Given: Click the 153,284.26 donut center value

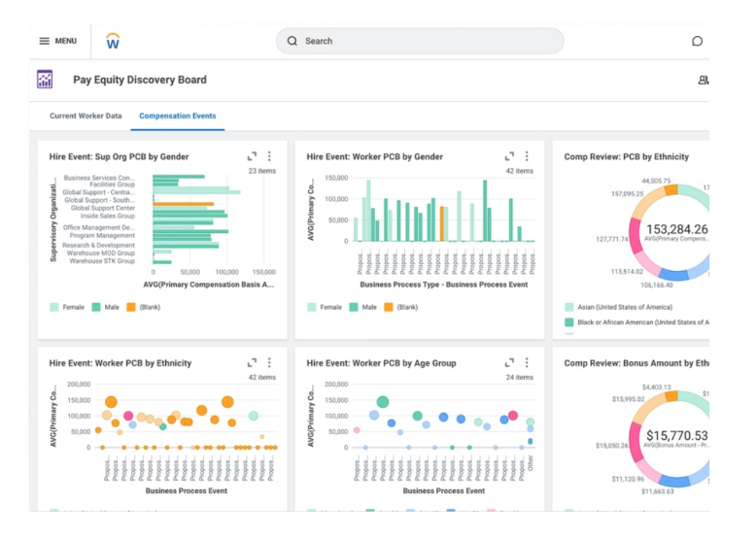Looking at the screenshot, I should [677, 229].
